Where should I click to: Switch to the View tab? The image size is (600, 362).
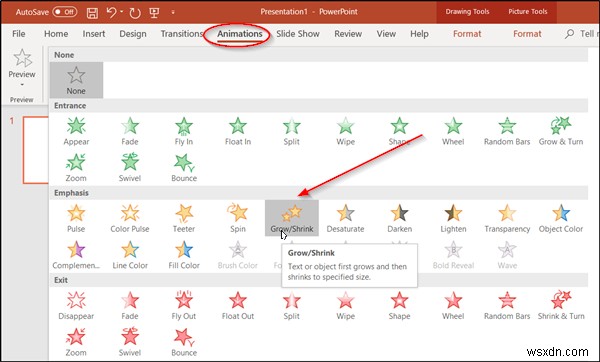tap(386, 34)
